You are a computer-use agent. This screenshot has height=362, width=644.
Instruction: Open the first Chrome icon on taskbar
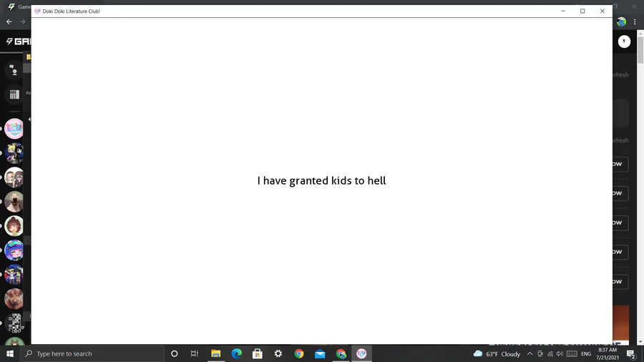point(299,353)
